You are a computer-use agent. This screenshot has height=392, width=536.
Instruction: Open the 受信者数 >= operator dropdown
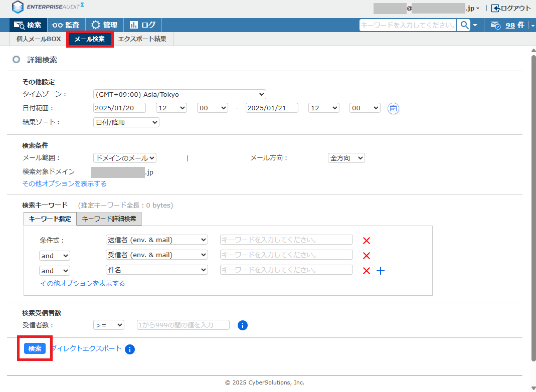pyautogui.click(x=108, y=325)
